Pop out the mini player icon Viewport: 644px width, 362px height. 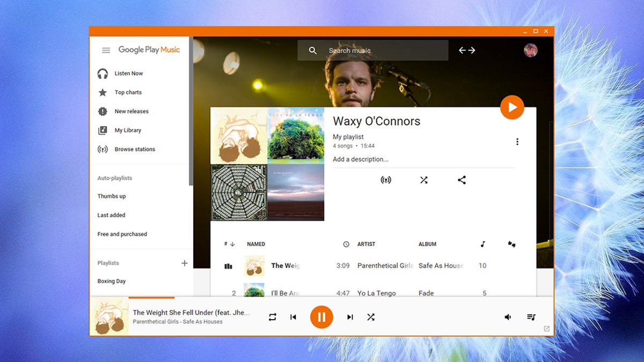(547, 329)
